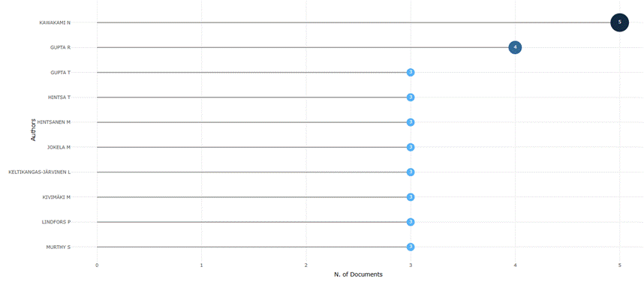
Task: Click the LINDFORS P author label
Action: (56, 222)
